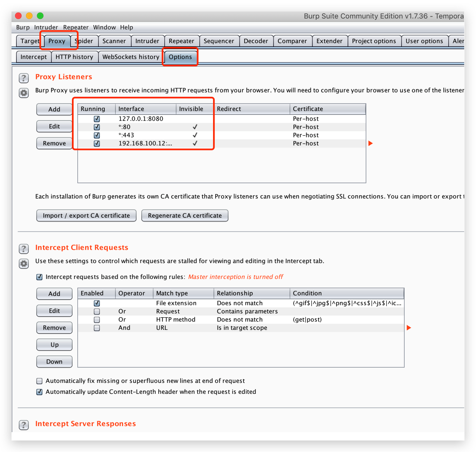Viewport: 476px width, 452px height.
Task: Click Regenerate CA certificate
Action: pyautogui.click(x=185, y=216)
